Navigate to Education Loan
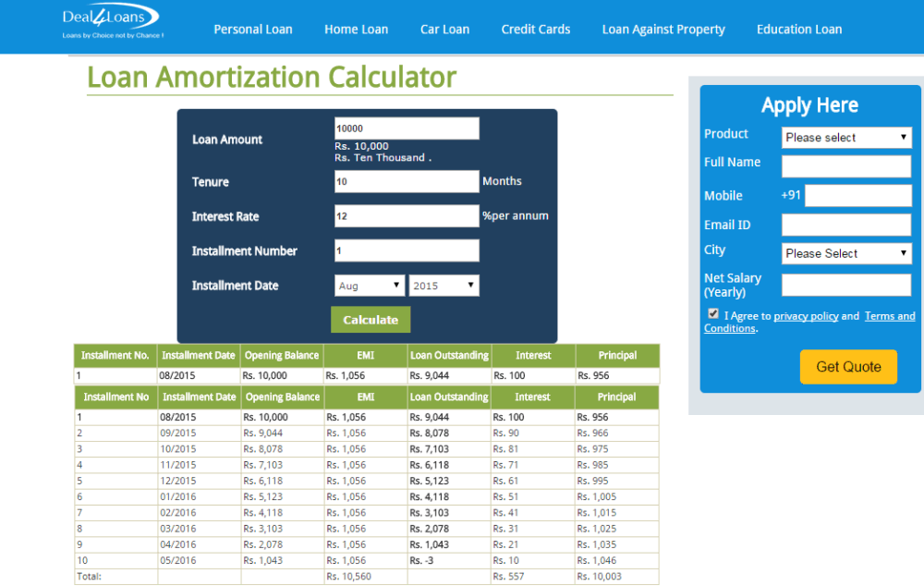Viewport: 924px width, 586px height. (x=799, y=30)
